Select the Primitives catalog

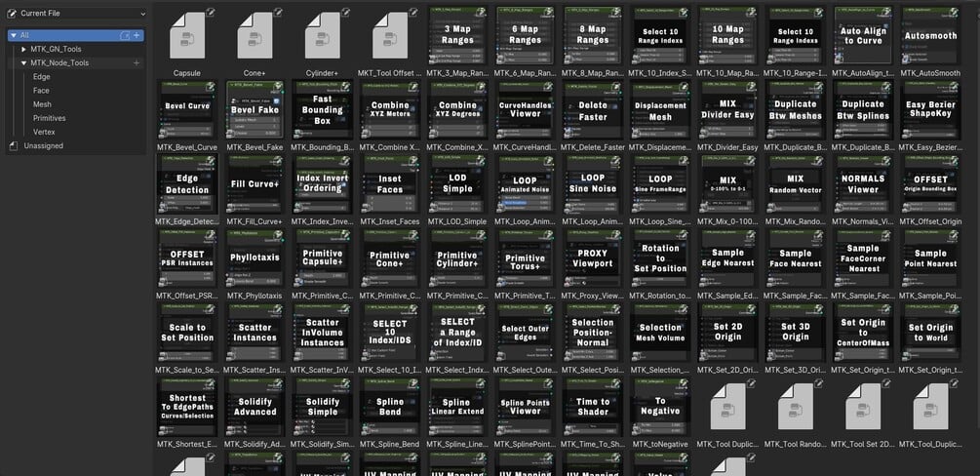pyautogui.click(x=50, y=118)
